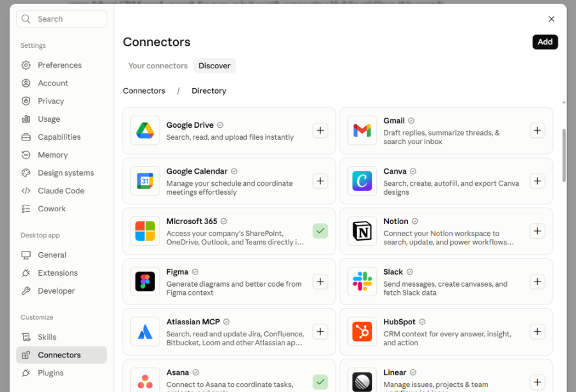Image resolution: width=576 pixels, height=392 pixels.
Task: Click the Notion logo icon
Action: click(362, 231)
